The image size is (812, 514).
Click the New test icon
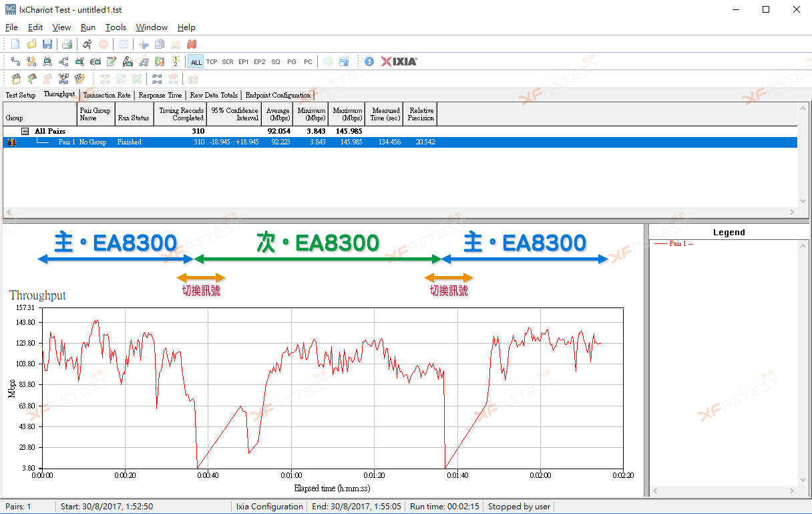tap(15, 44)
